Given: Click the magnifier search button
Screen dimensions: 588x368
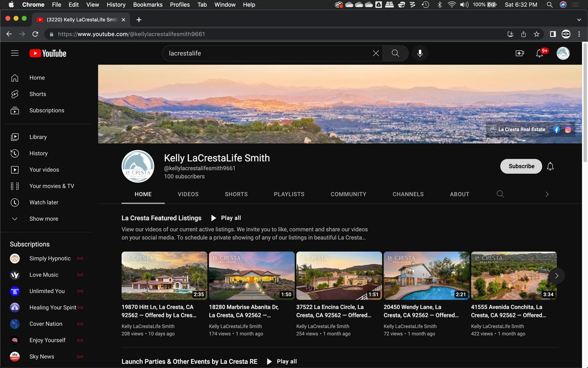Looking at the screenshot, I should tap(395, 53).
